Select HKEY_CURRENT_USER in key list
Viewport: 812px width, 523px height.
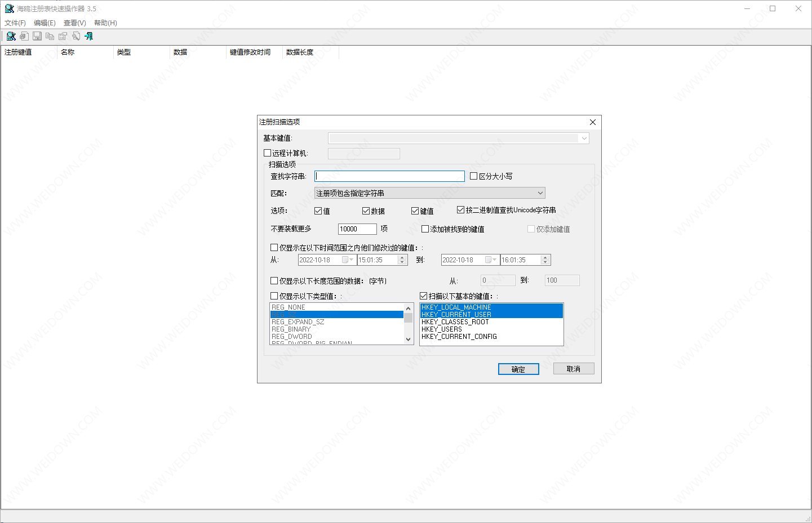(491, 315)
